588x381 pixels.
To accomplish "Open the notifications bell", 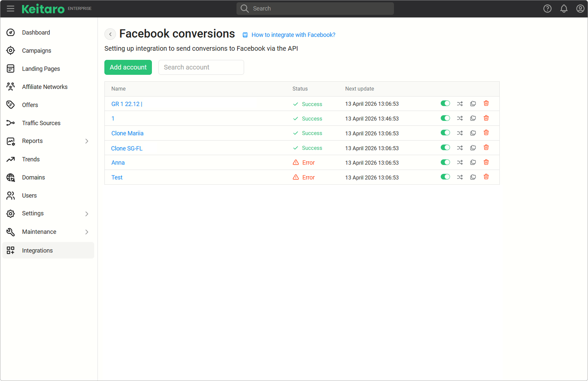I will [564, 9].
